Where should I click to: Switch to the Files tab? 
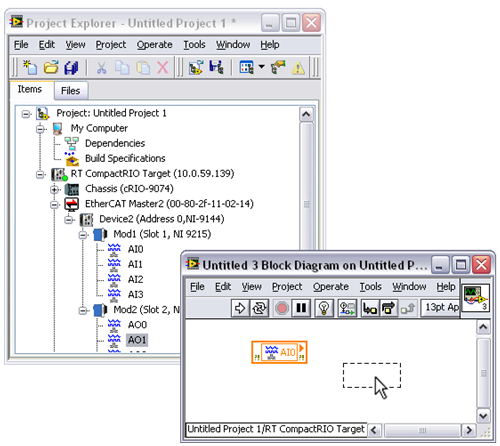[x=71, y=91]
